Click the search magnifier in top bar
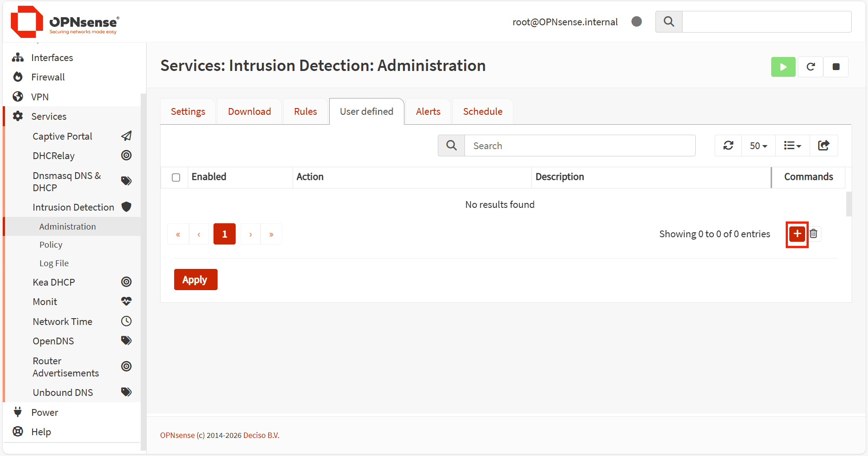This screenshot has height=456, width=868. [669, 22]
